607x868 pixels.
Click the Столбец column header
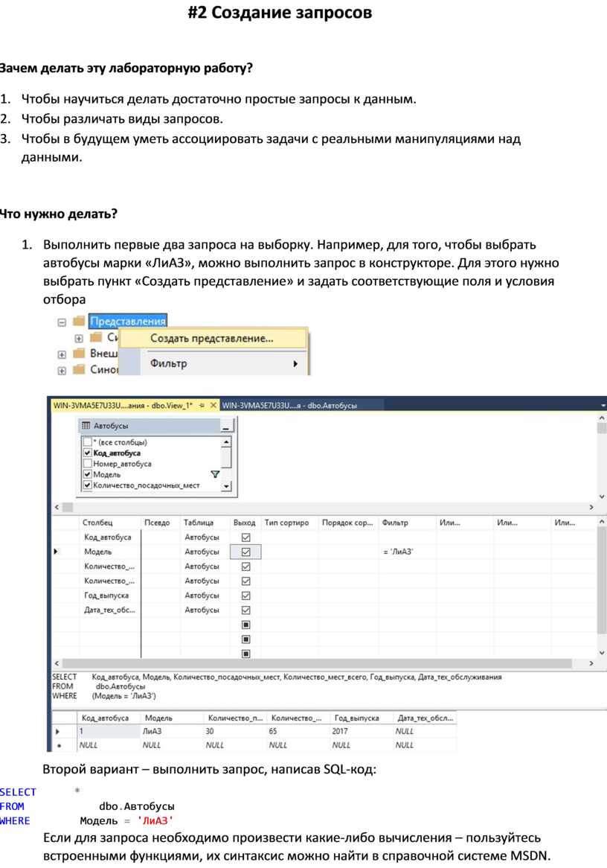point(110,523)
